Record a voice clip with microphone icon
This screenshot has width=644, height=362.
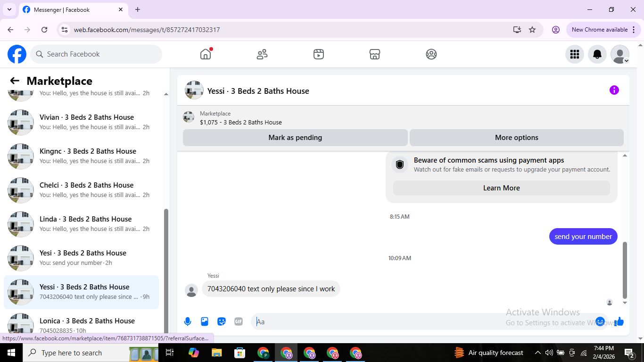188,321
